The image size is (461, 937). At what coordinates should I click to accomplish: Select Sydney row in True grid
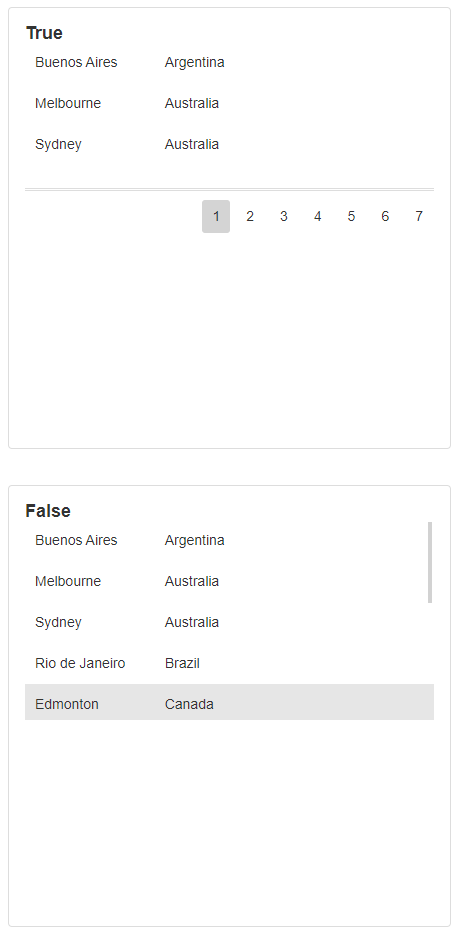[x=229, y=145]
